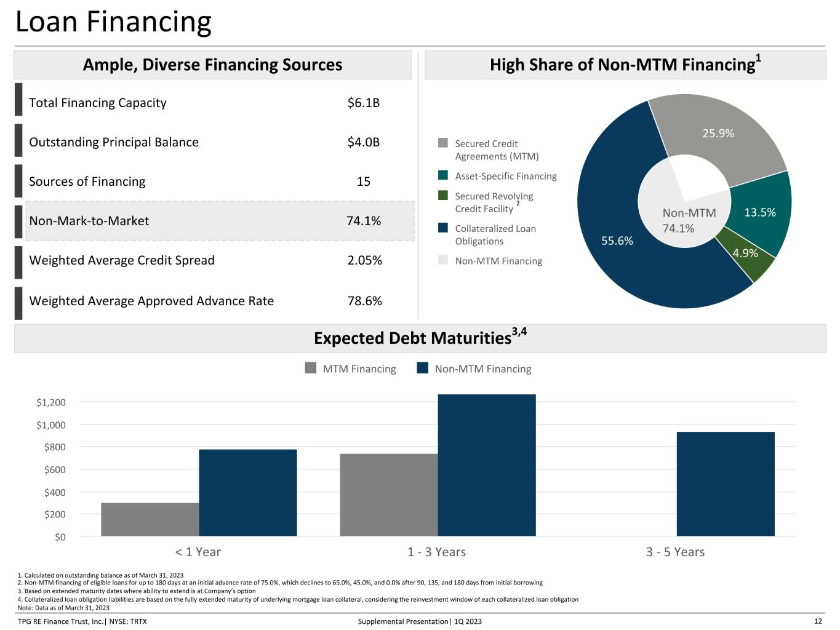This screenshot has height=630, width=840.
Task: Click the Secured Credit Agreements gray legend swatch
Action: [x=443, y=143]
